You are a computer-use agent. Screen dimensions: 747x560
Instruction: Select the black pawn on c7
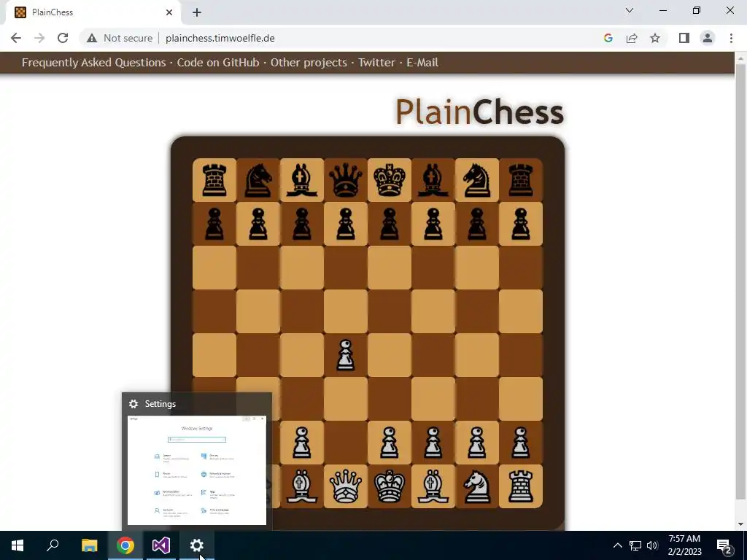pos(302,224)
